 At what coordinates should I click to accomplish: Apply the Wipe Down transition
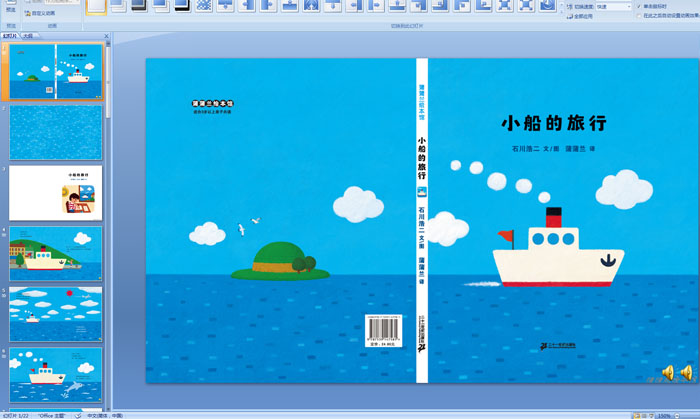click(225, 5)
